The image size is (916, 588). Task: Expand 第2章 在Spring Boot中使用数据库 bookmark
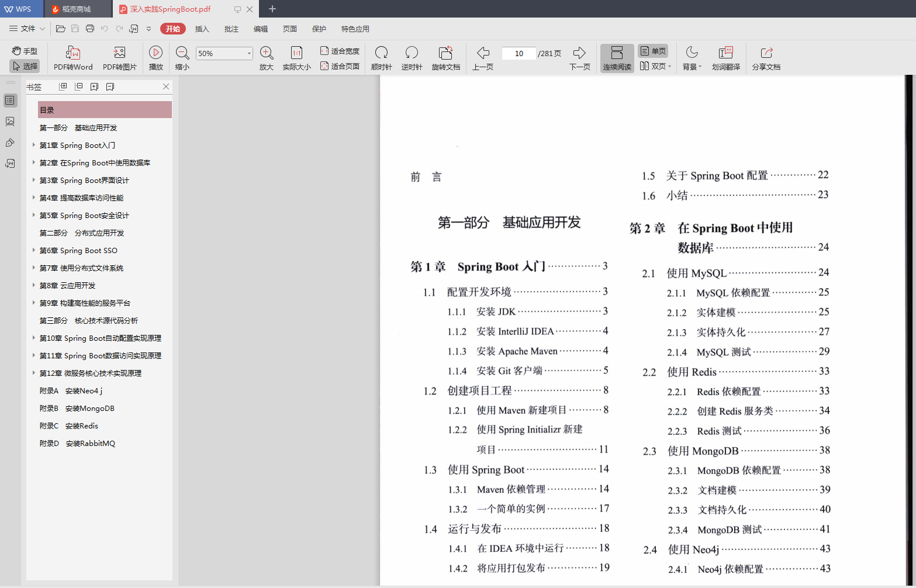[34, 162]
